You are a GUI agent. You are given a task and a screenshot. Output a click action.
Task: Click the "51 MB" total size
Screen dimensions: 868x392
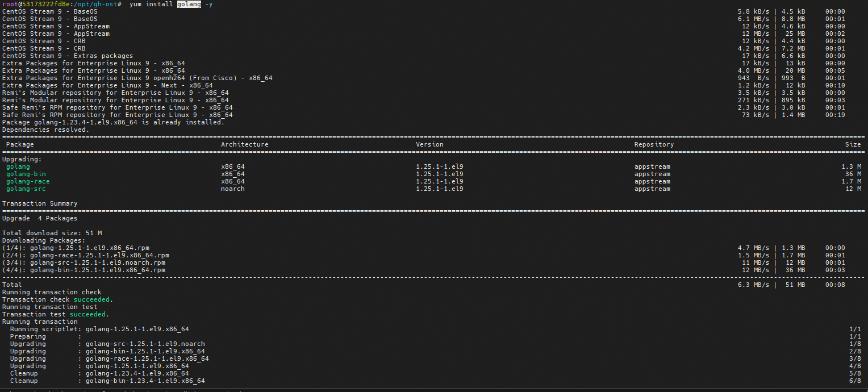click(x=795, y=285)
